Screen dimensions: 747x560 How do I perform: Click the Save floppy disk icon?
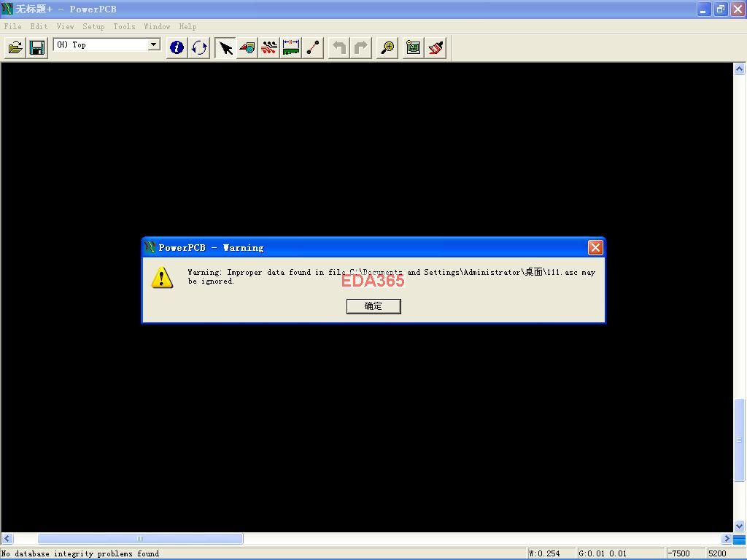[x=37, y=47]
